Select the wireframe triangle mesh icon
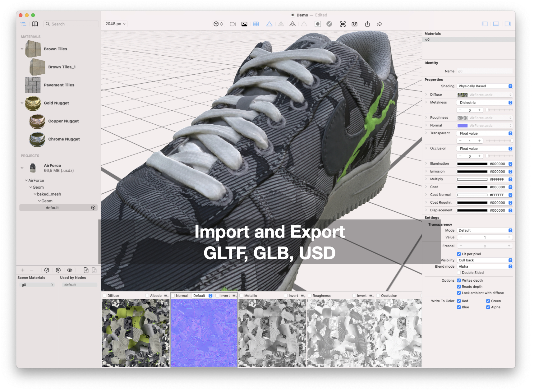This screenshot has height=392, width=534. (292, 24)
